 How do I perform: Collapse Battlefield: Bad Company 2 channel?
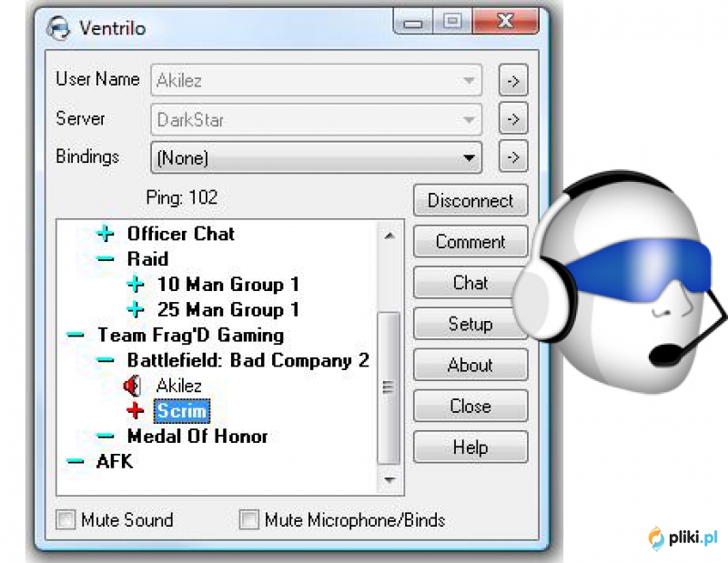click(x=106, y=359)
